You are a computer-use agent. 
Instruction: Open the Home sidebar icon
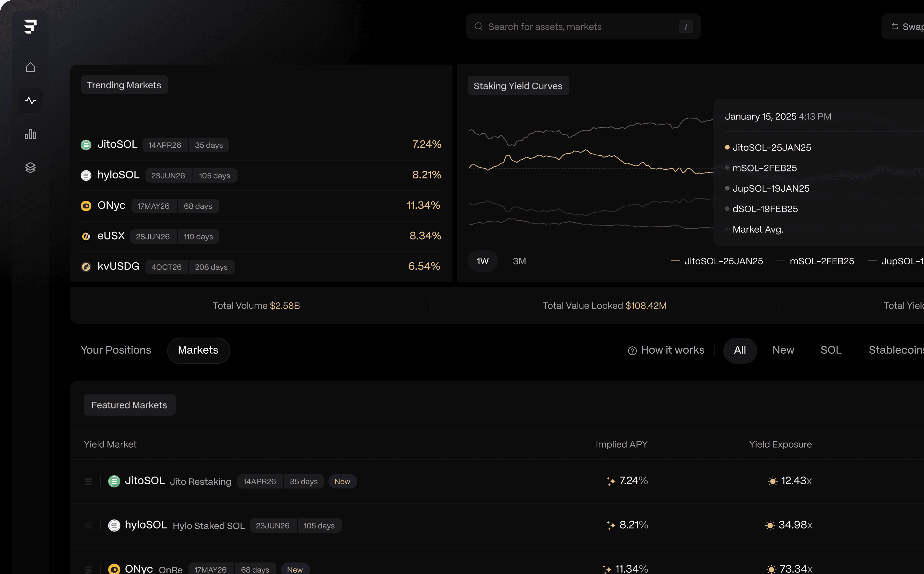point(30,67)
